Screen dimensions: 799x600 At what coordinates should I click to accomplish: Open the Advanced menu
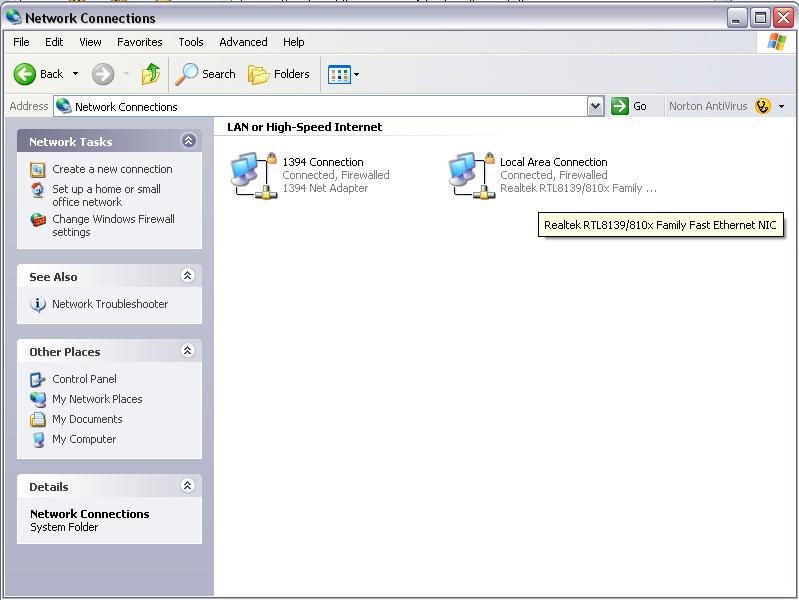pos(243,42)
